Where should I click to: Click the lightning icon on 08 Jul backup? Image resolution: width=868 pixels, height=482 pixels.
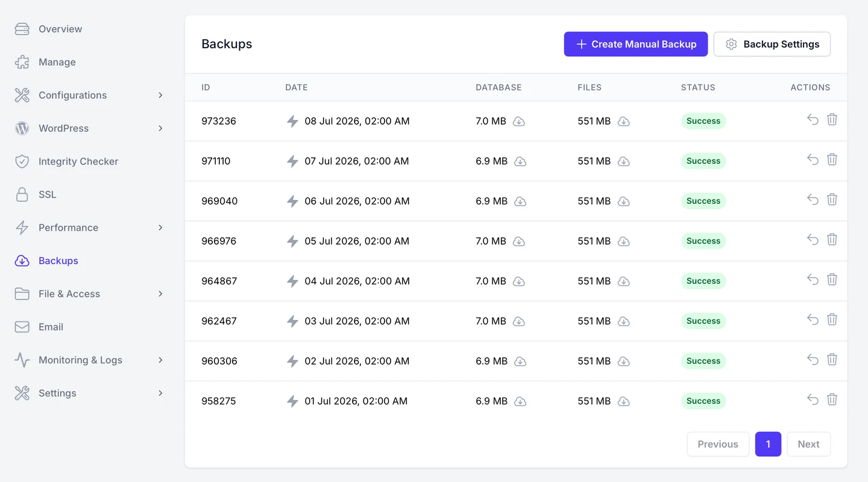(x=292, y=121)
